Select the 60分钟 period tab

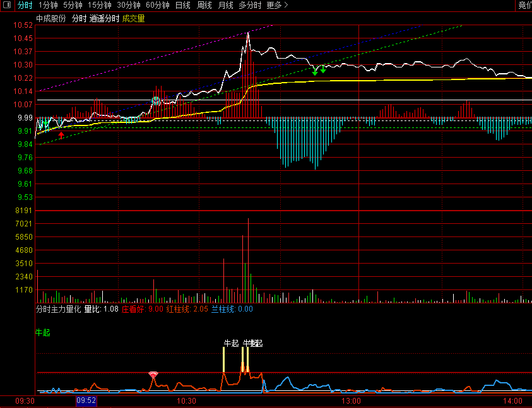158,6
